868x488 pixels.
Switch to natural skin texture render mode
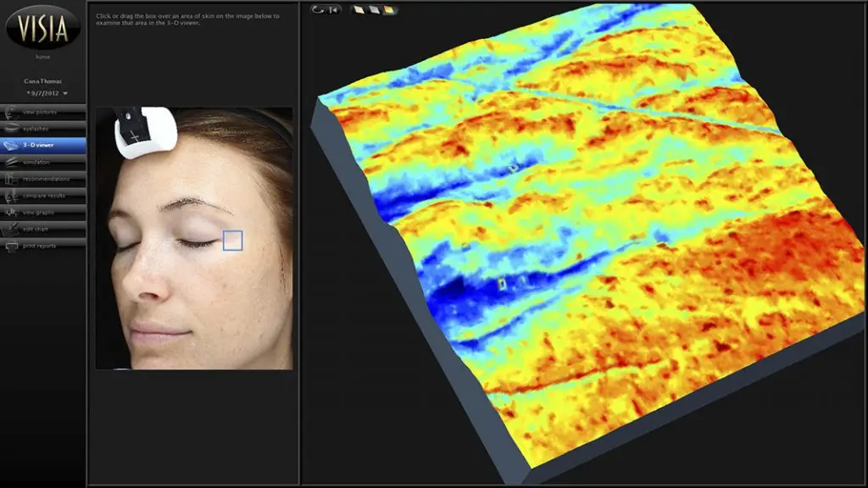[360, 10]
